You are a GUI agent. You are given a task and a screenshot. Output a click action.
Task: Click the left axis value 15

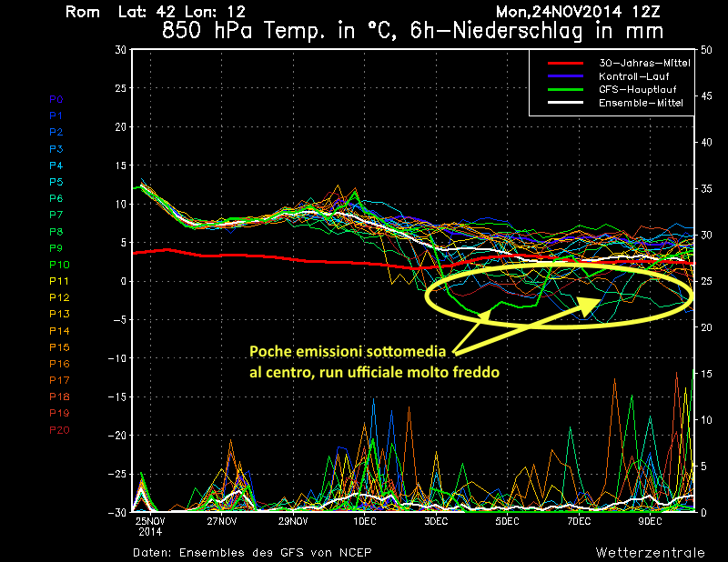point(121,166)
